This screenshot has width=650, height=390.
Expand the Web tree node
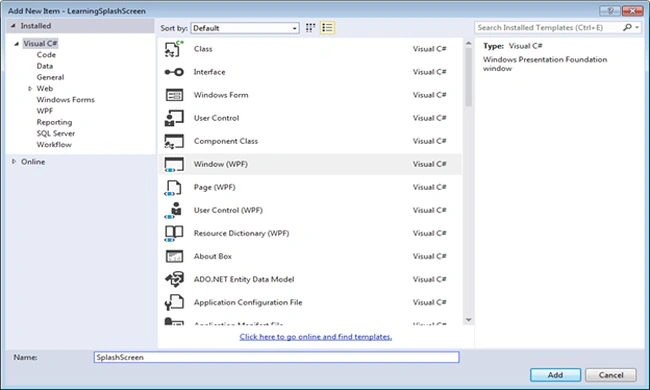click(x=30, y=88)
